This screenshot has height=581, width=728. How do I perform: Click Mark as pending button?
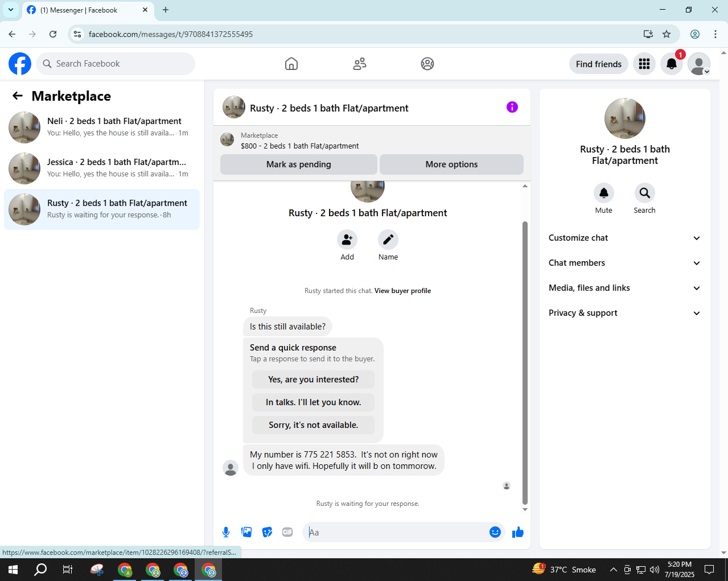(299, 164)
